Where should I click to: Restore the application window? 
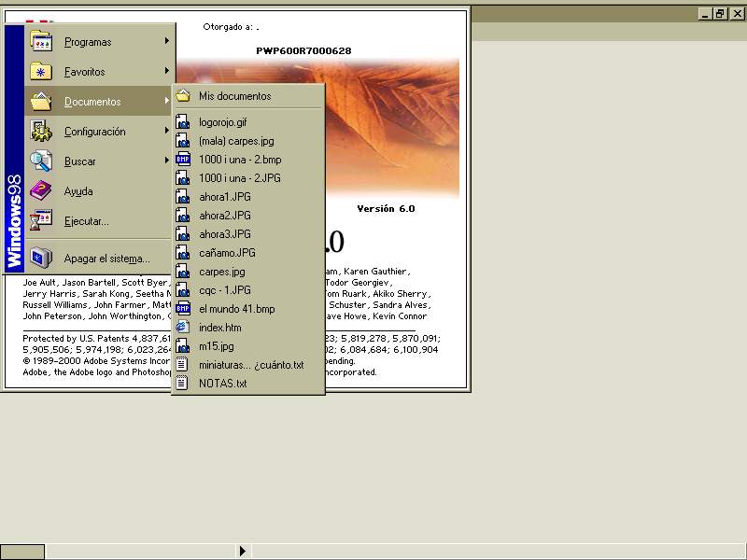(720, 14)
